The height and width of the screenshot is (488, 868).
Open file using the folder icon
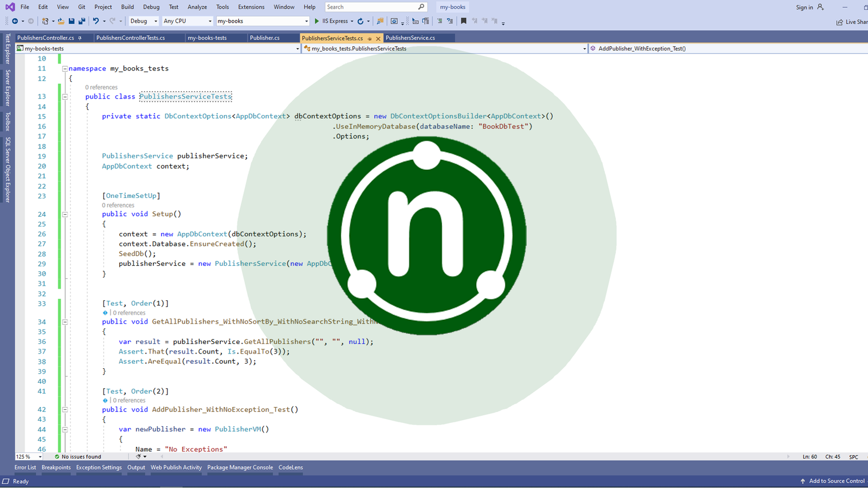tap(61, 21)
